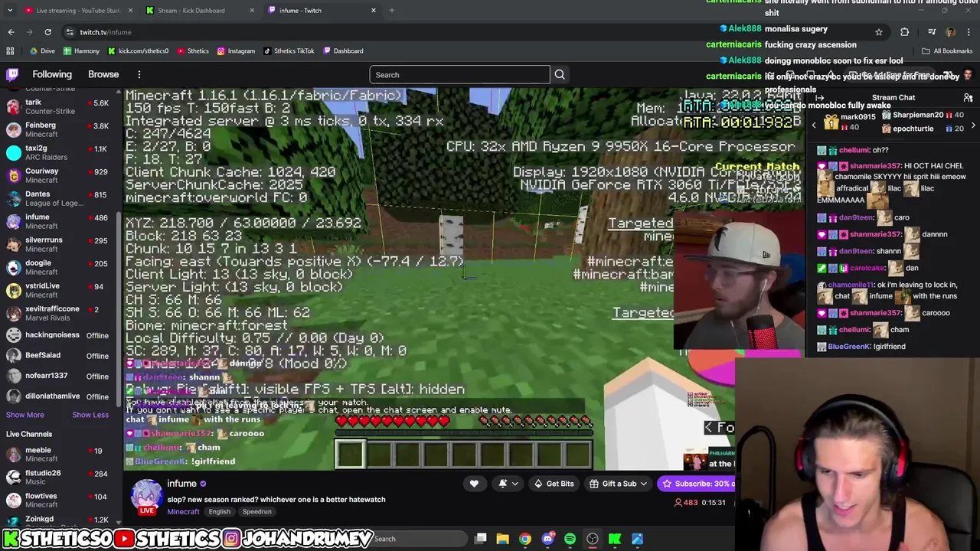Click the Windows taskbar search box
Screen dimensions: 980x551
[417, 539]
